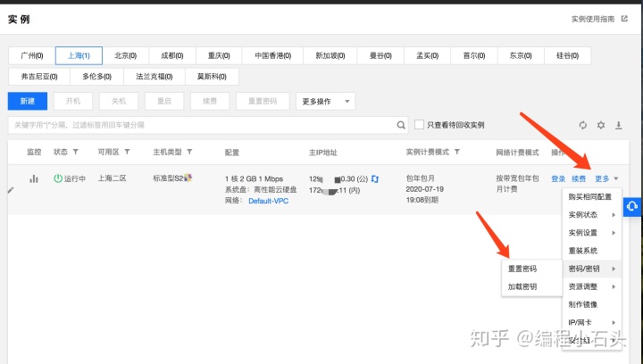
Task: Switch to 曼谷(0) region tab
Action: click(380, 55)
